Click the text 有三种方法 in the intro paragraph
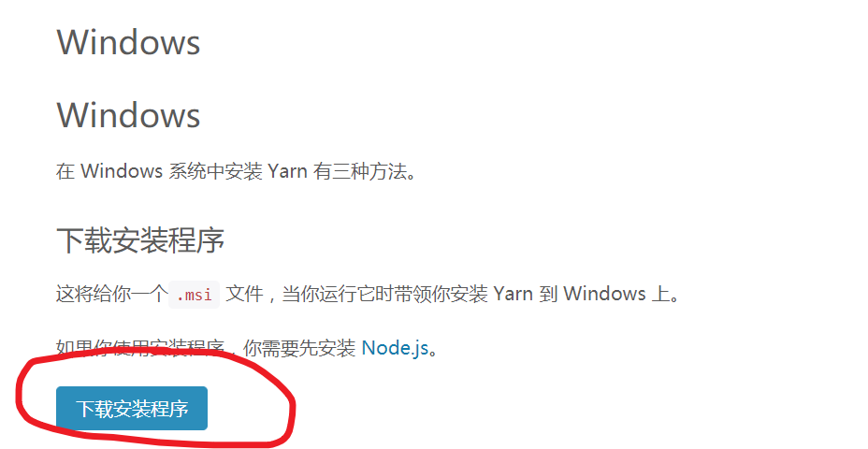The image size is (868, 449). point(360,171)
